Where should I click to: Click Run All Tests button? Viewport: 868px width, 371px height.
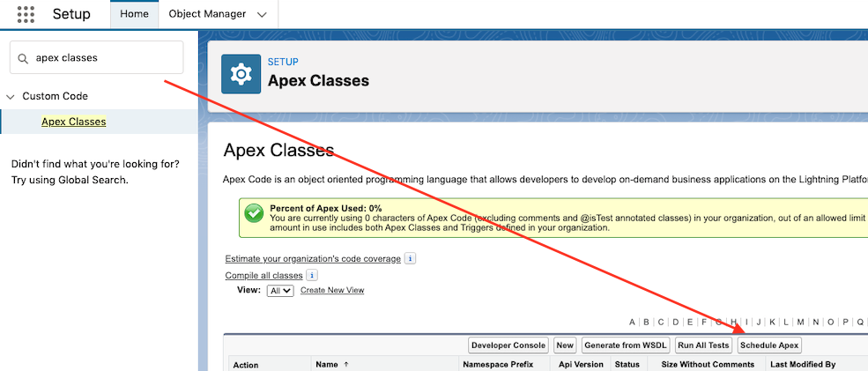tap(703, 345)
